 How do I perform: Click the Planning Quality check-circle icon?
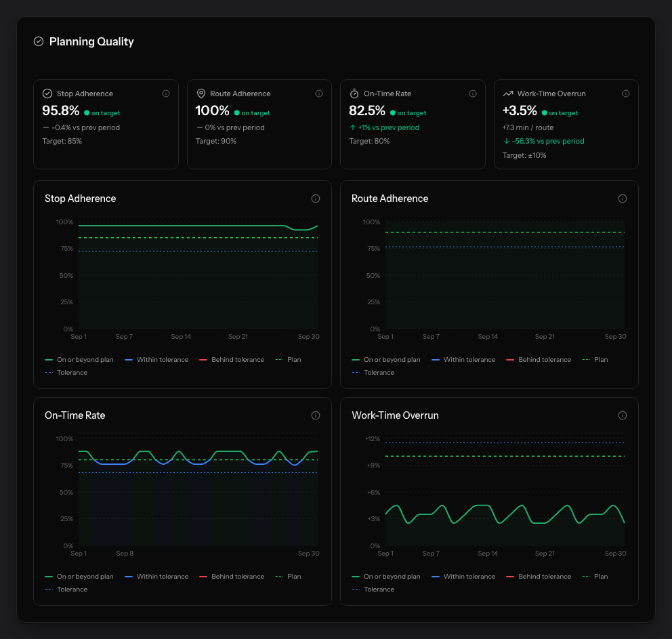tap(39, 41)
